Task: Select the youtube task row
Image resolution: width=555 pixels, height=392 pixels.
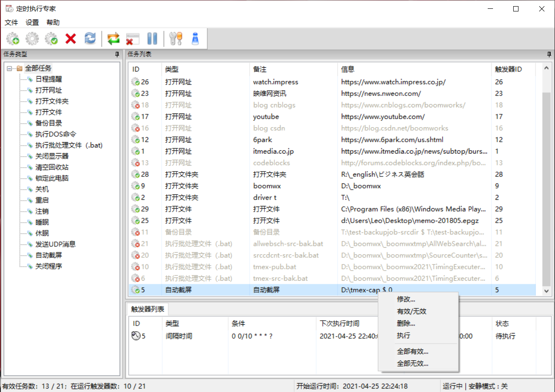Action: [332, 117]
